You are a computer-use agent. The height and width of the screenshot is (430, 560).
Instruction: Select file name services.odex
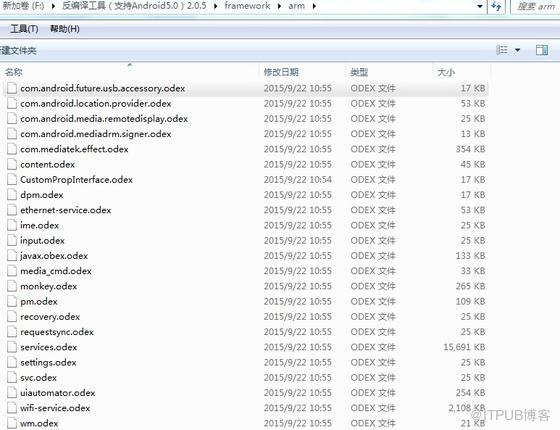tap(49, 347)
